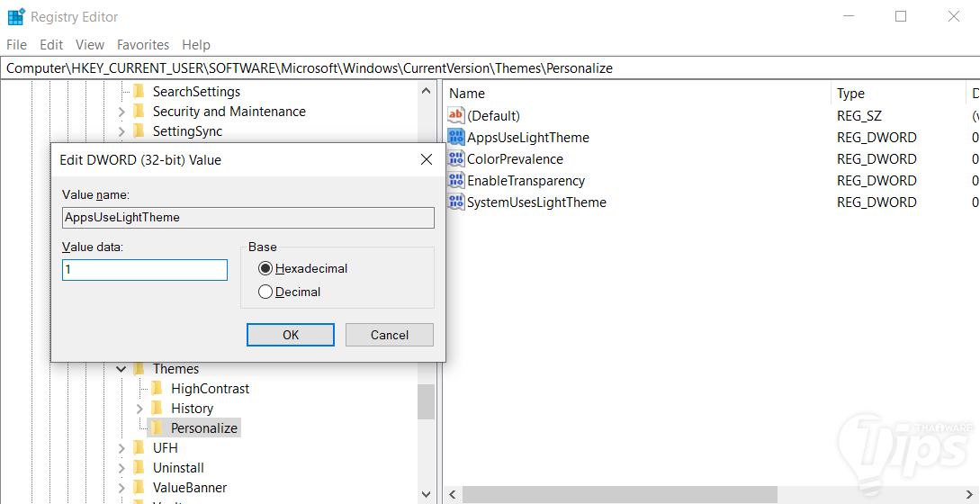Cancel the Edit DWORD dialog

(390, 335)
